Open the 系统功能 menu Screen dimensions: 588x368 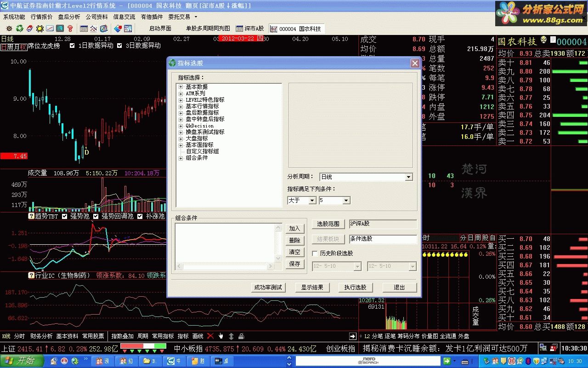point(14,17)
